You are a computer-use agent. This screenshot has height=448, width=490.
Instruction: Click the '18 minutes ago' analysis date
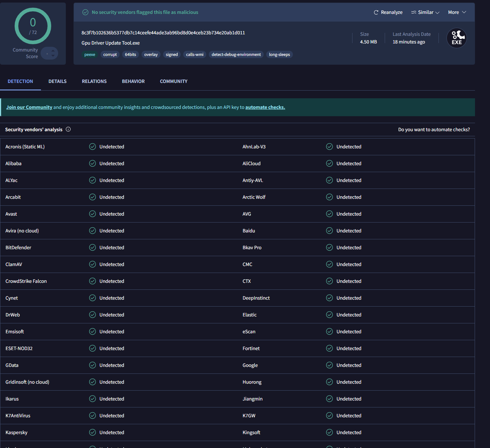click(x=409, y=42)
